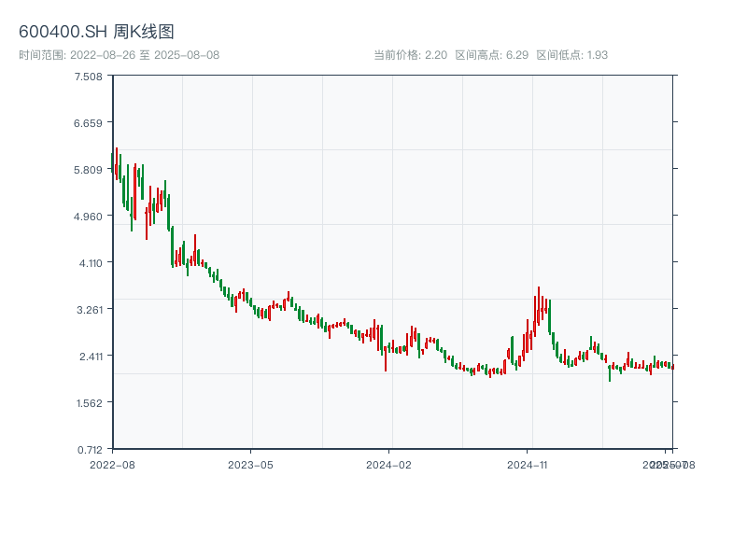Click y-axis value 7.508
Image resolution: width=747 pixels, height=560 pixels.
pyautogui.click(x=88, y=77)
